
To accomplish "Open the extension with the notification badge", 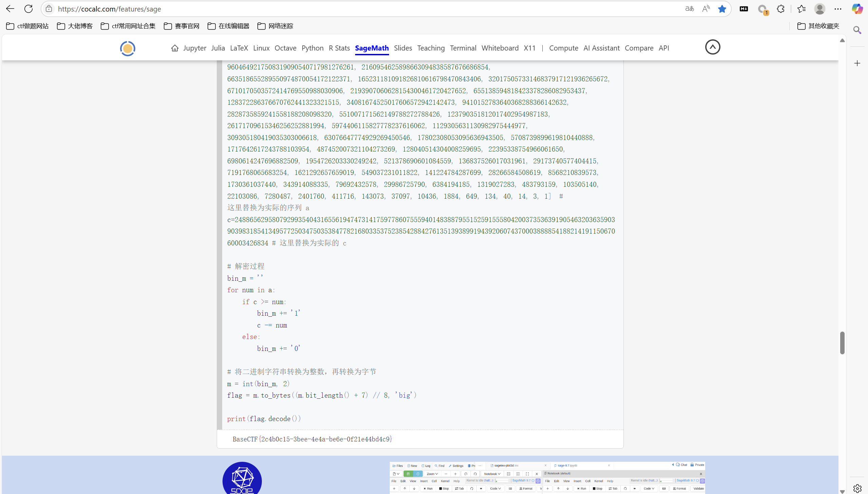I will 763,9.
